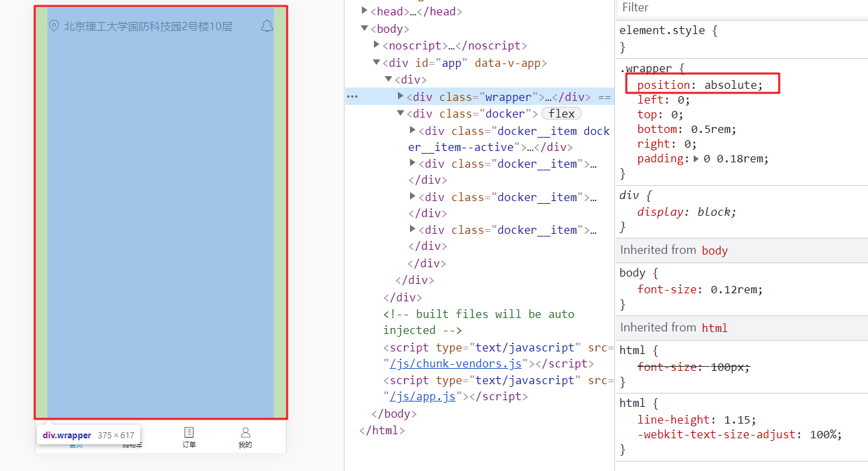Edit the -webkit-text-size-adjust: 100% declaration
Viewport: 868px width, 471px height.
pyautogui.click(x=740, y=434)
